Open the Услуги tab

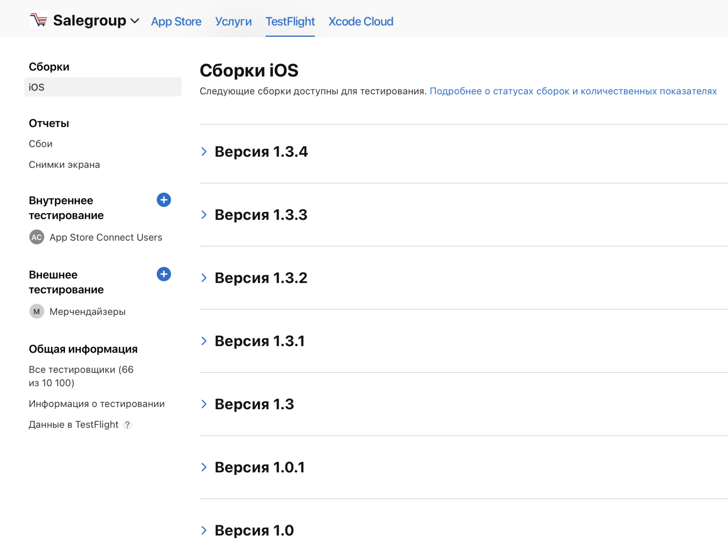click(233, 21)
